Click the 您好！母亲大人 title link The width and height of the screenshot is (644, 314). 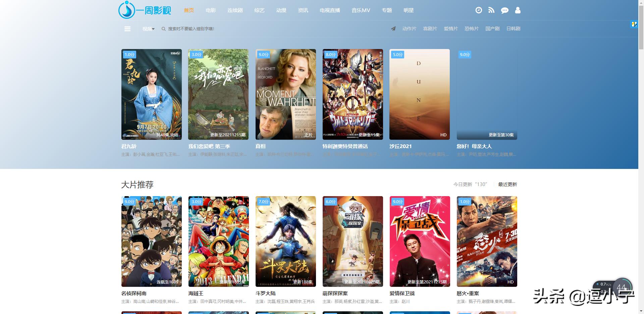coord(474,146)
